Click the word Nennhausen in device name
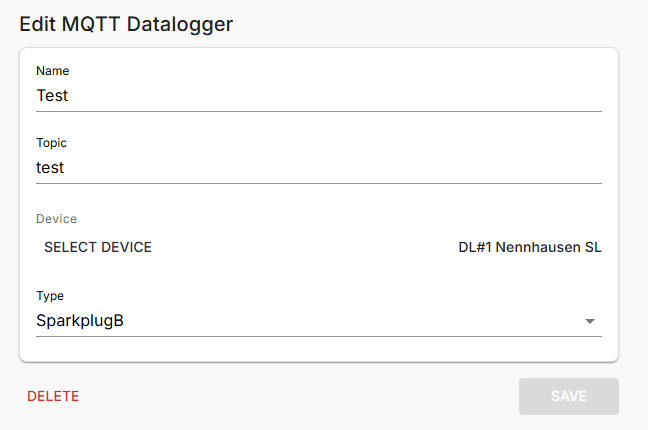The height and width of the screenshot is (430, 648). point(538,247)
